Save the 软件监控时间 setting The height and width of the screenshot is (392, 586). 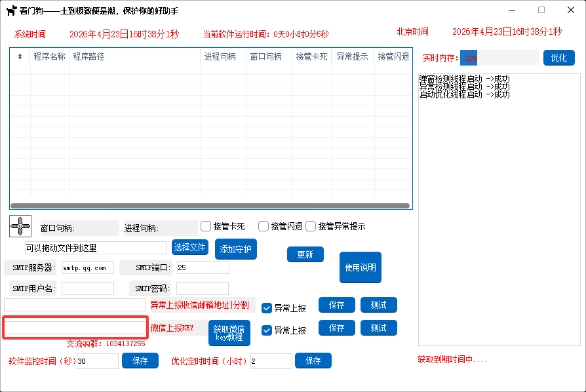(140, 361)
